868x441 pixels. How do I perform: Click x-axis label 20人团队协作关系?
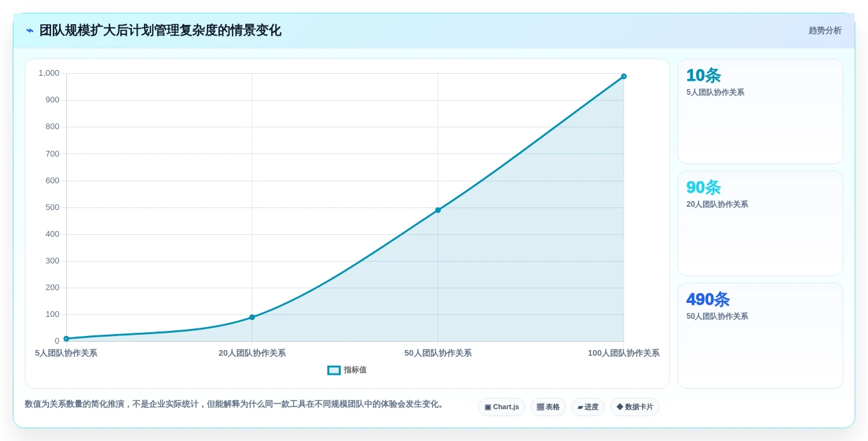click(x=252, y=353)
